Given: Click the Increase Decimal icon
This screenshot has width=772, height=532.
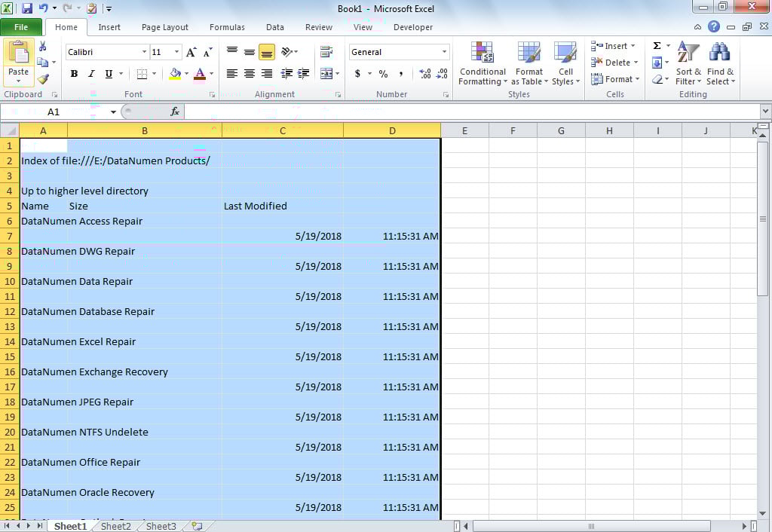Looking at the screenshot, I should (x=425, y=74).
